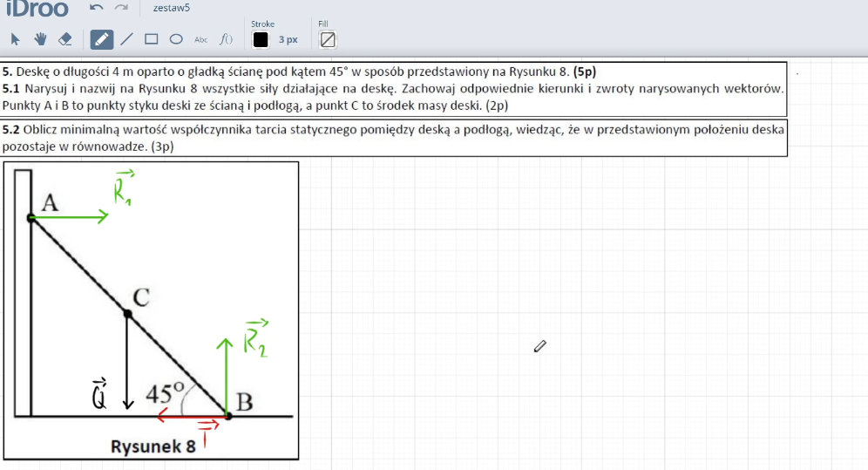Open the Fill color selector
Viewport: 868px width, 470px height.
pos(328,39)
